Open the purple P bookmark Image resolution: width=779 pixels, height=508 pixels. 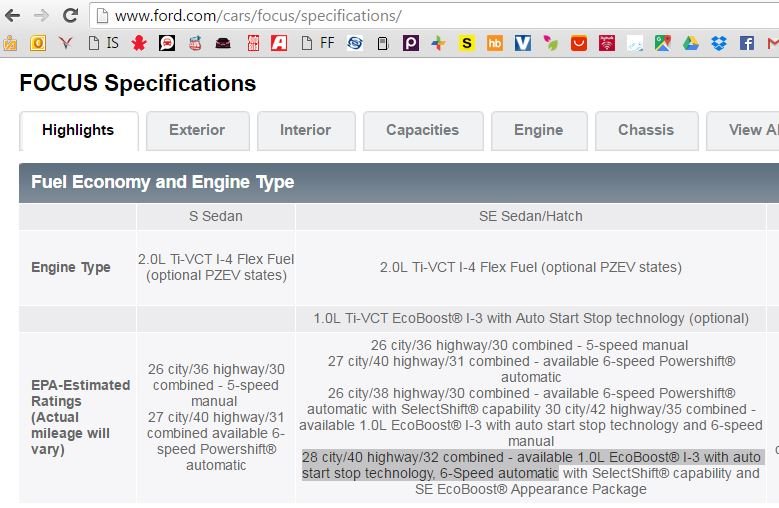[x=410, y=43]
